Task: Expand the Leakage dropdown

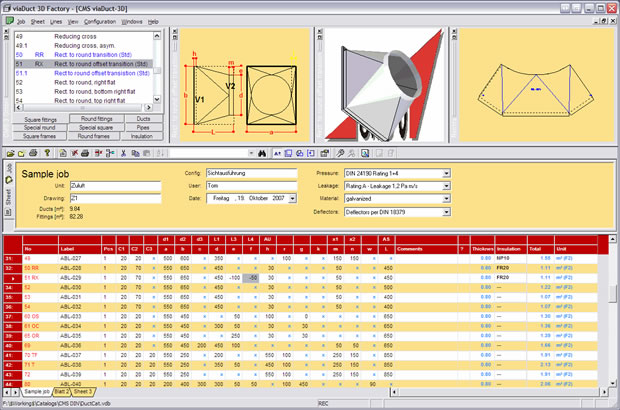Action: pos(446,186)
